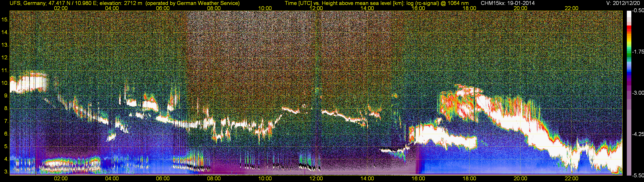
Task: Click the '18:00' label on the top time axis
Action: (x=469, y=8)
